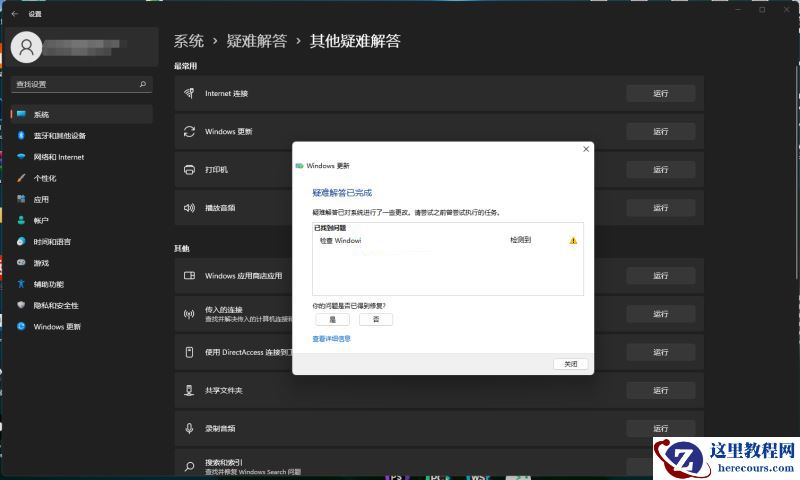Close the troubleshooter dialog with X

586,149
